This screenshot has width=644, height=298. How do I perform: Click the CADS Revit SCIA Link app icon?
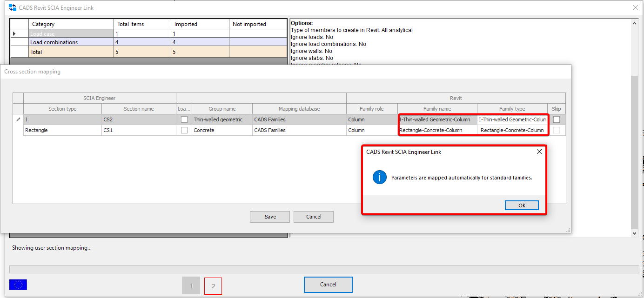[13, 7]
